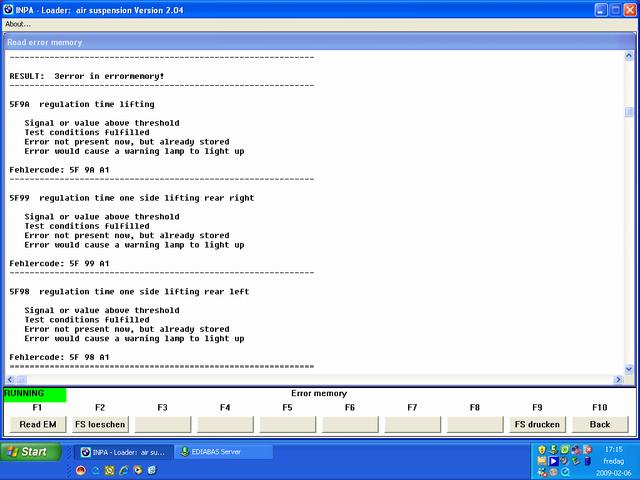The image size is (640, 480).
Task: Click the Read EM button
Action: click(x=38, y=424)
